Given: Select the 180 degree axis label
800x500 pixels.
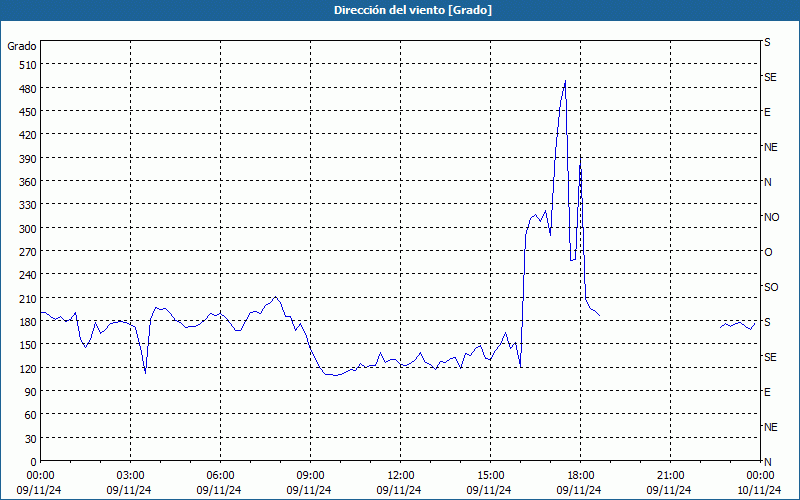Looking at the screenshot, I should pos(29,322).
